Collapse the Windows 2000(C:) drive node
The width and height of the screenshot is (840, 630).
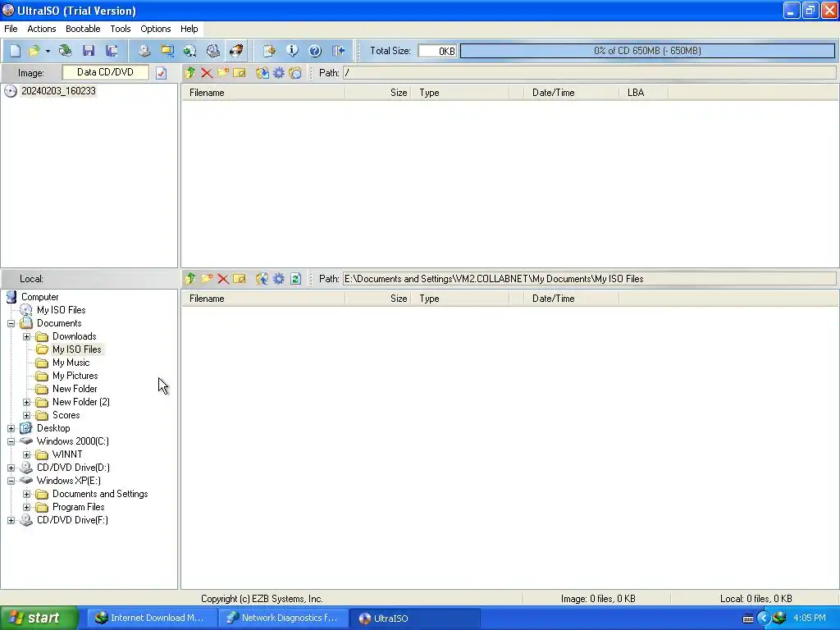[x=11, y=442]
